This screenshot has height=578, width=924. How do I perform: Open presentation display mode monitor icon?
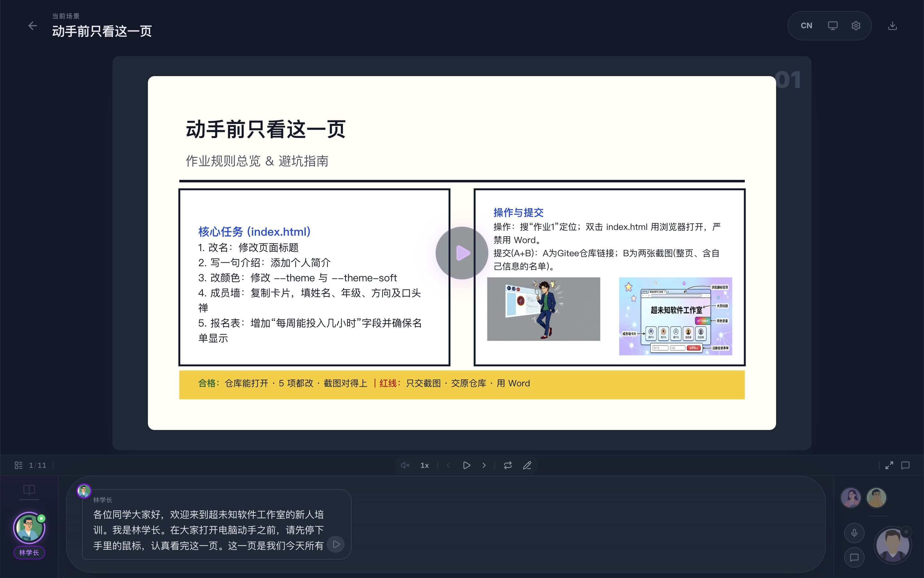(x=833, y=26)
